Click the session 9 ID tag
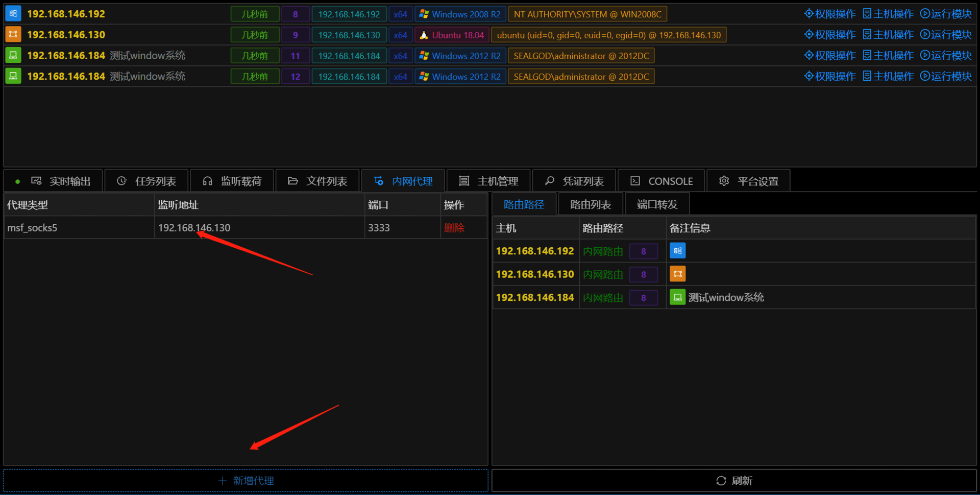Image resolution: width=980 pixels, height=495 pixels. pos(295,35)
